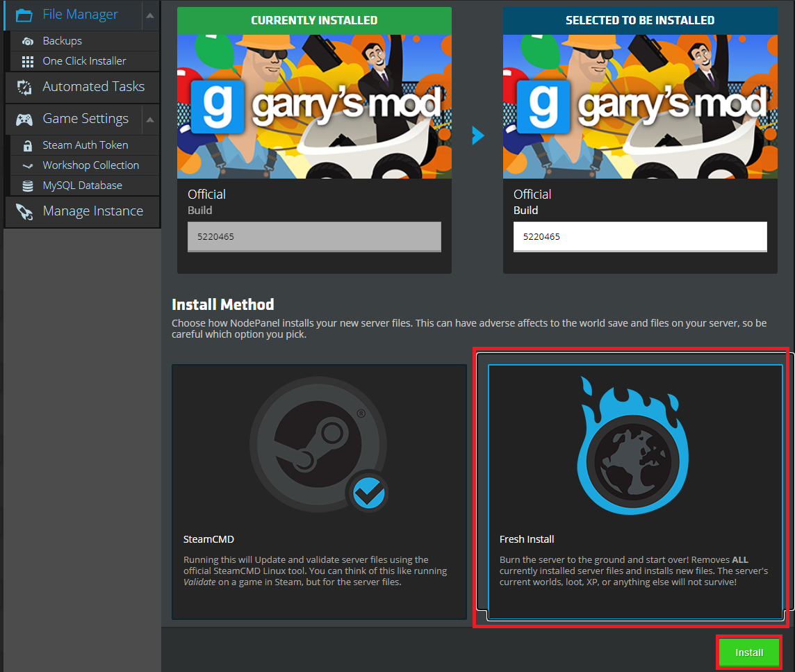Select the SteamCMD install method card
Screen dimensions: 795x672
point(319,492)
